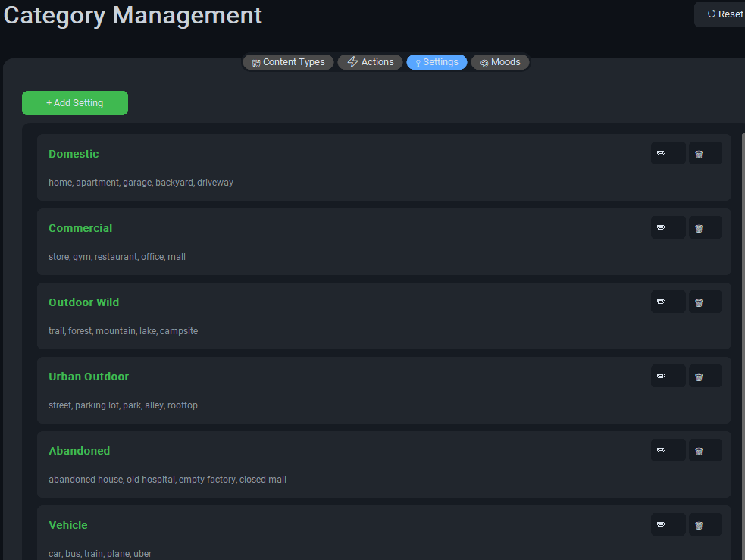Click the Category Management heading
Image resolution: width=745 pixels, height=560 pixels.
pyautogui.click(x=133, y=15)
